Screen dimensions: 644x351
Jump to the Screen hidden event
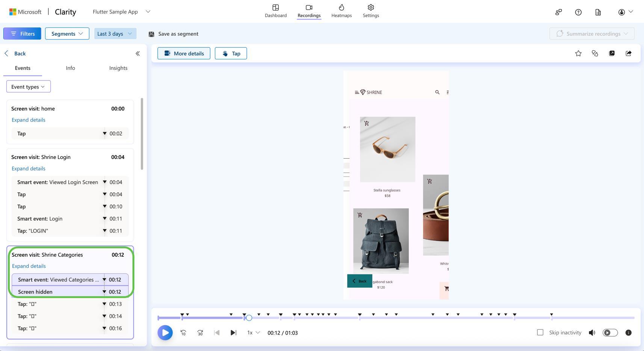(x=70, y=292)
